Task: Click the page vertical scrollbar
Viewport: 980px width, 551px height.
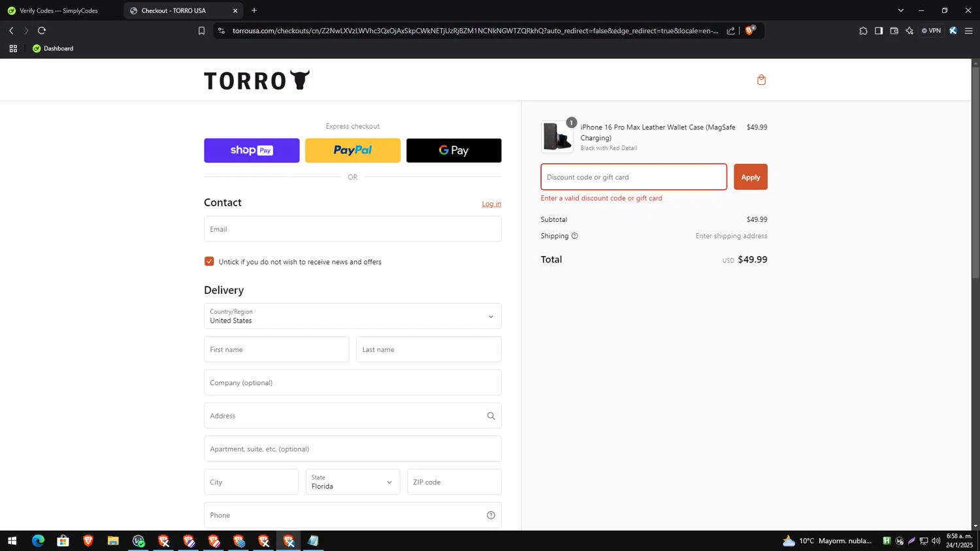Action: pos(975,173)
